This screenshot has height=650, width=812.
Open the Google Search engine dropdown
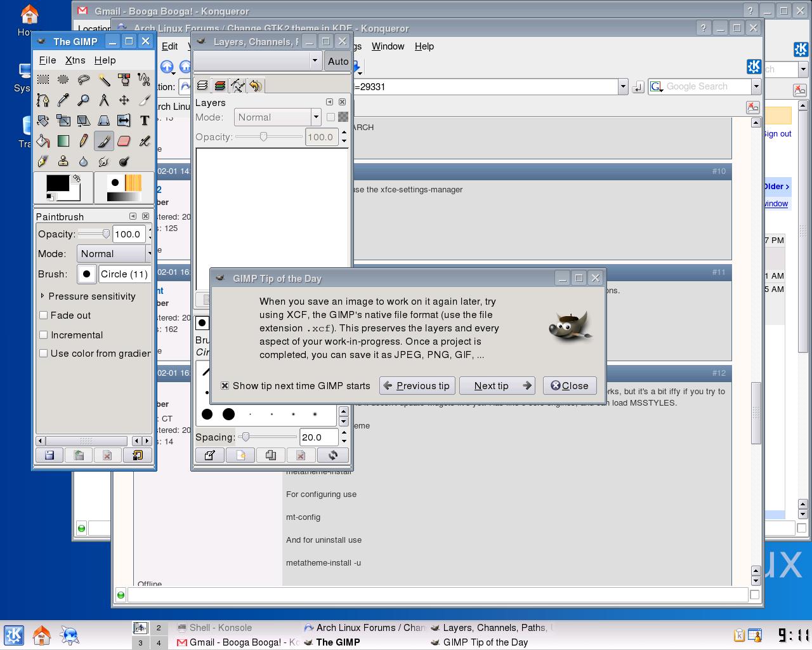pos(756,86)
